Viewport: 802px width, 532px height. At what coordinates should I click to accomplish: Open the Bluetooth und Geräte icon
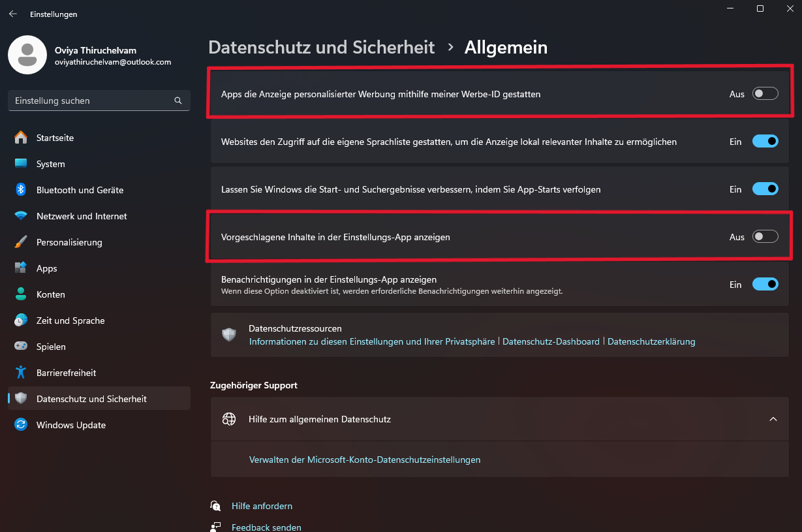pyautogui.click(x=21, y=190)
